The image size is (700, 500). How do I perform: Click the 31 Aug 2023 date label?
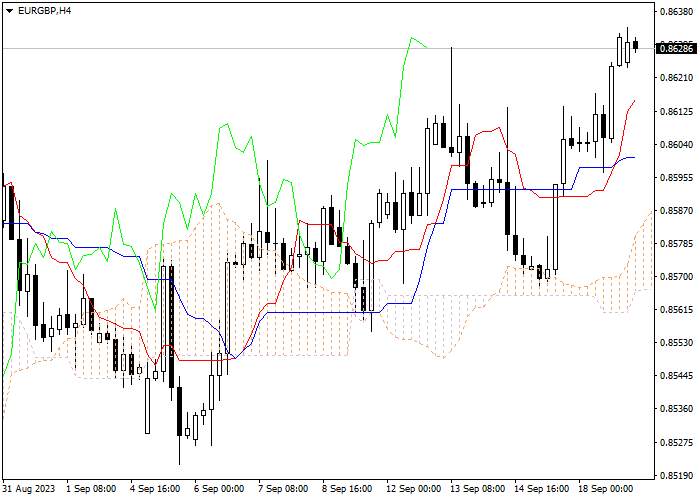(29, 488)
